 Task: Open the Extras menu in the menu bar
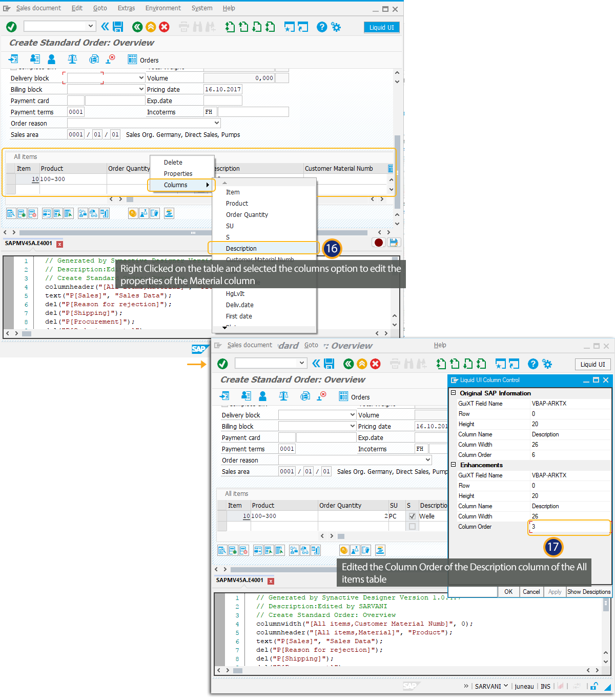pos(126,8)
